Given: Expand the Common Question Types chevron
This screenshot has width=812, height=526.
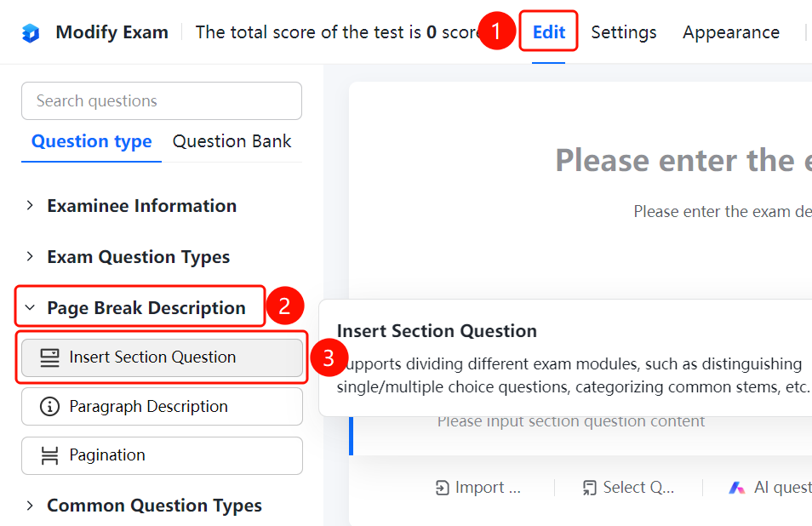Looking at the screenshot, I should (30, 506).
